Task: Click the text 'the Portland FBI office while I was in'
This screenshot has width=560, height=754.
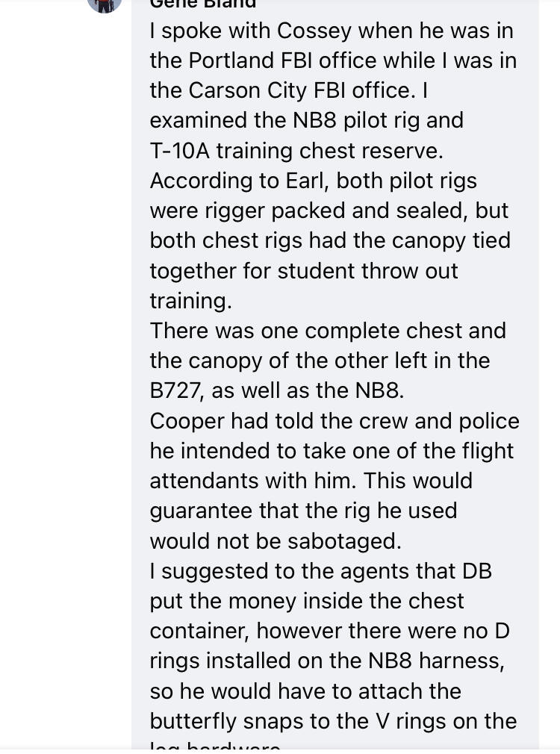Action: (x=333, y=61)
